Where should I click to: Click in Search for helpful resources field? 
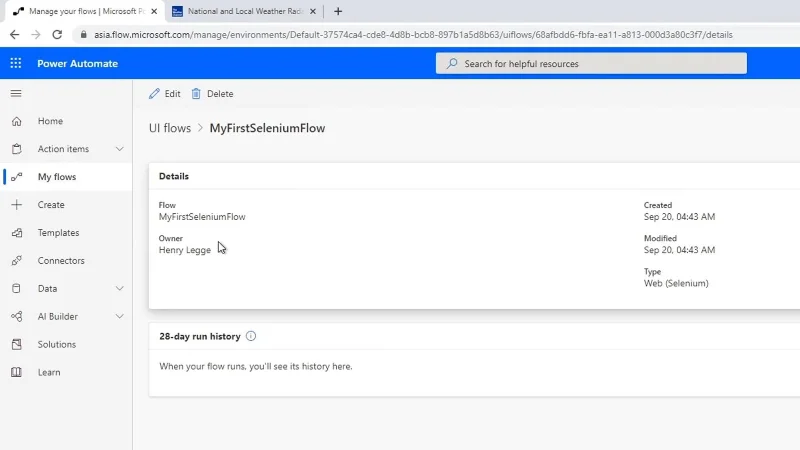click(591, 63)
